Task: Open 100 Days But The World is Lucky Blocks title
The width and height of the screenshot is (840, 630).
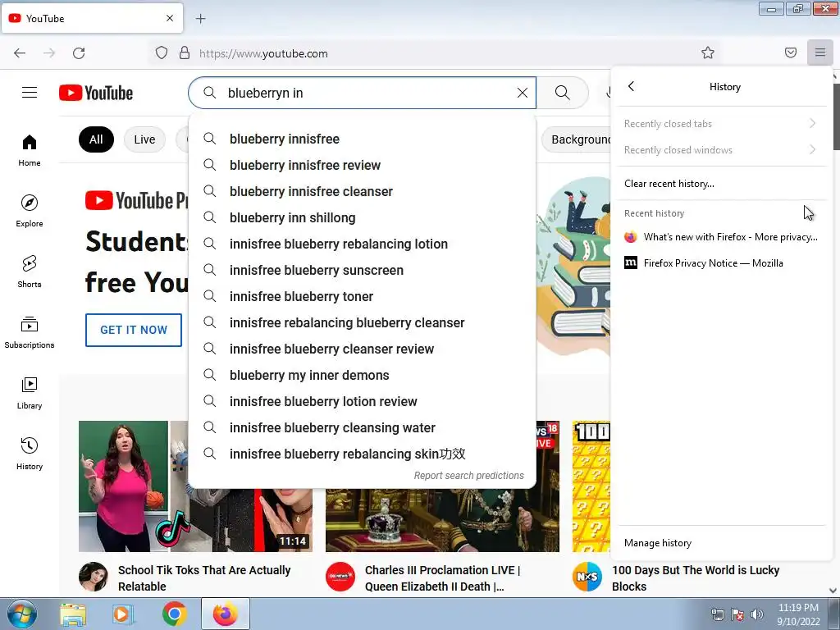Action: [696, 578]
